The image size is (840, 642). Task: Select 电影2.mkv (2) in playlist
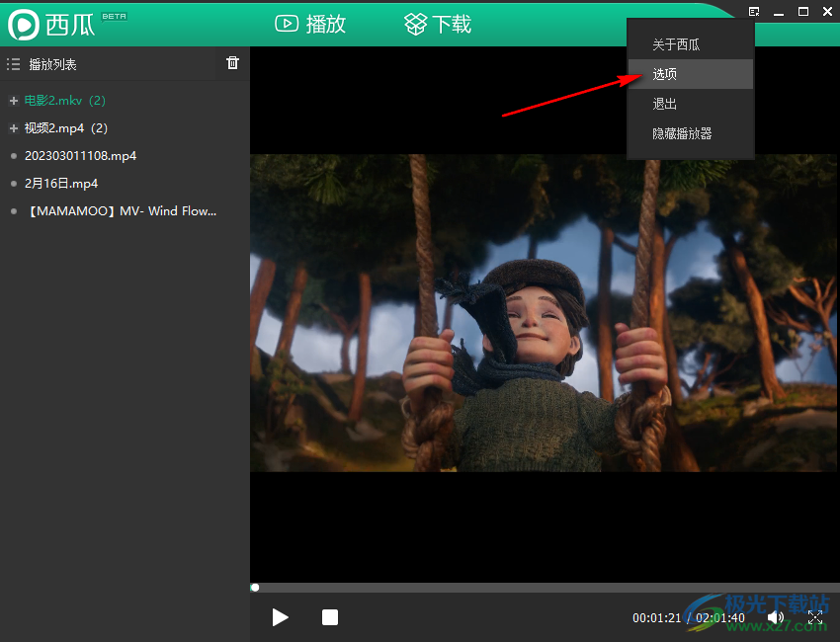click(65, 101)
